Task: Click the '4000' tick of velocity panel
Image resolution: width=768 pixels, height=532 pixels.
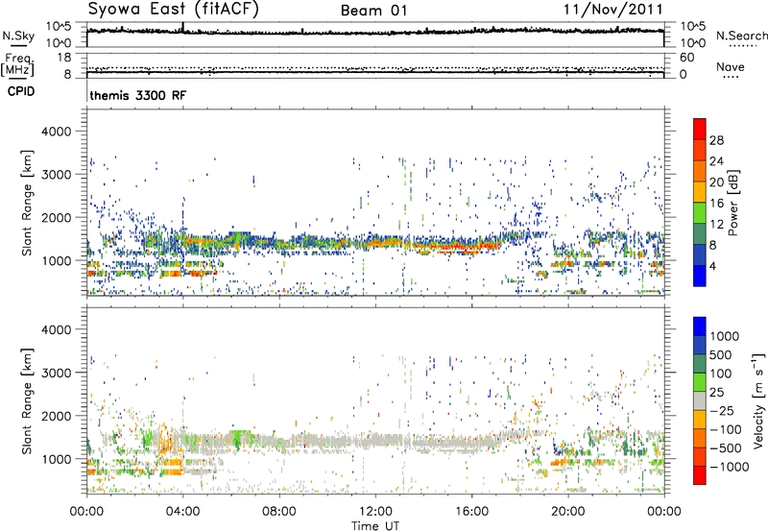Action: tap(56, 329)
